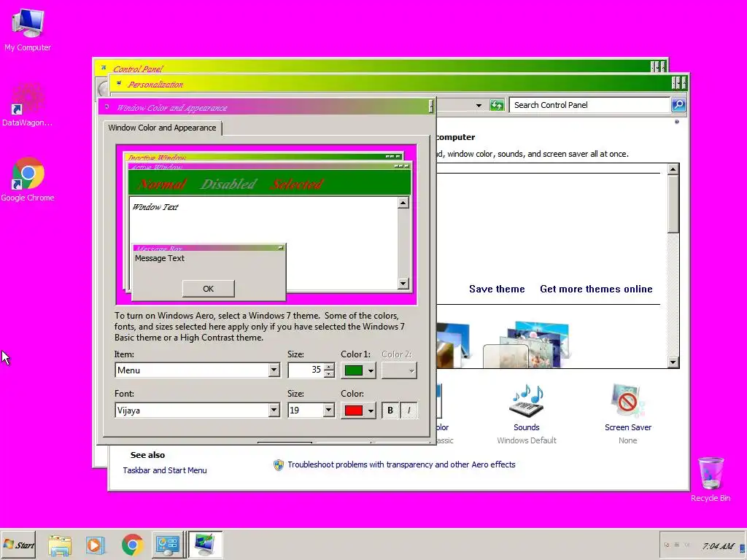Image resolution: width=747 pixels, height=560 pixels.
Task: Switch to Control Panel taskbar item
Action: point(169,545)
